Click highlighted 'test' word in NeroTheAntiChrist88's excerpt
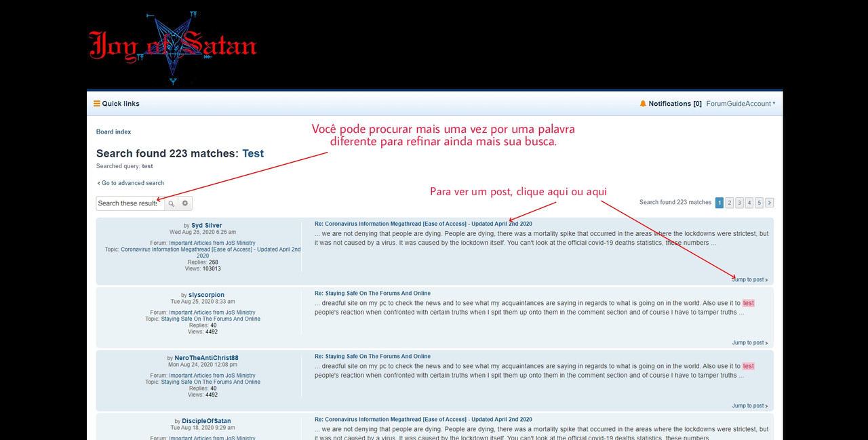 coord(748,366)
